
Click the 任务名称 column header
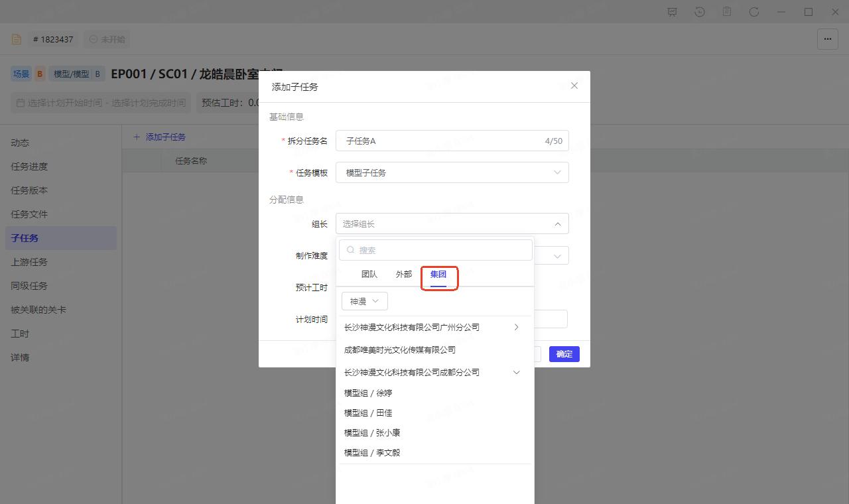(x=191, y=160)
